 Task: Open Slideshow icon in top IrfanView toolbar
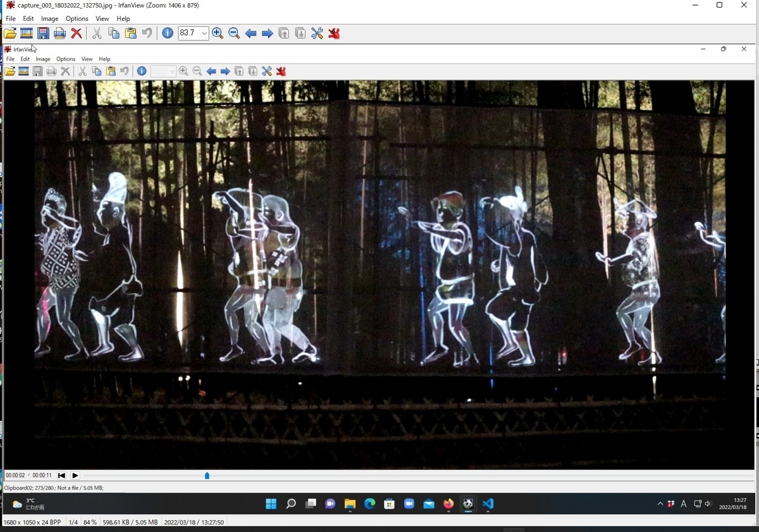[27, 34]
